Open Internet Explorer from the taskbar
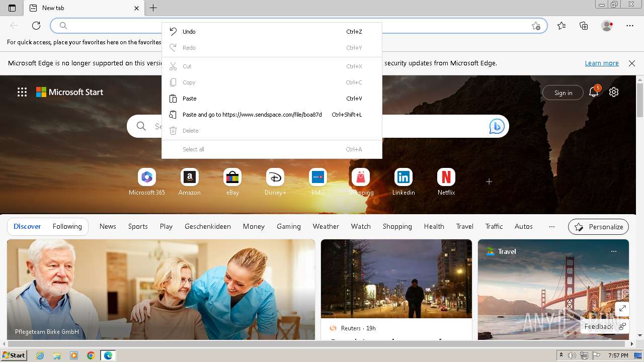Screen dimensions: 644x362 [40, 355]
